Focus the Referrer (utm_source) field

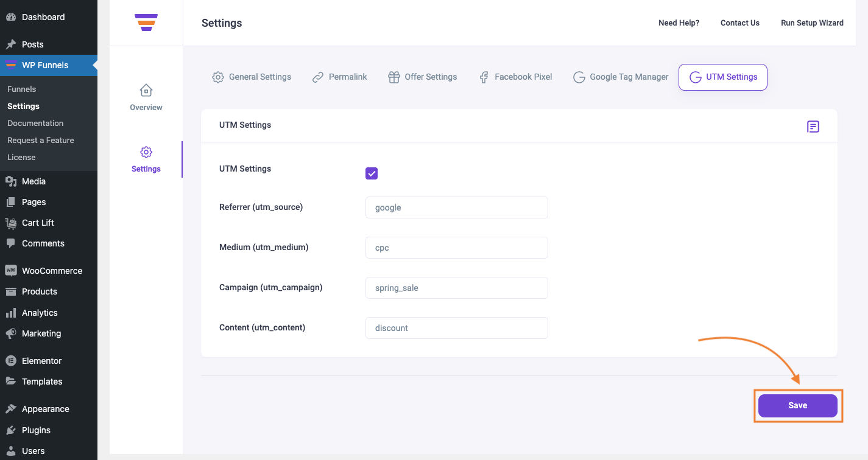coord(457,207)
